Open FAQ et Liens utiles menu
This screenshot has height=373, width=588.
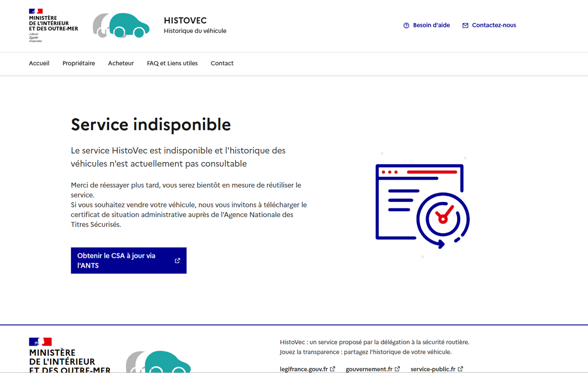click(172, 63)
